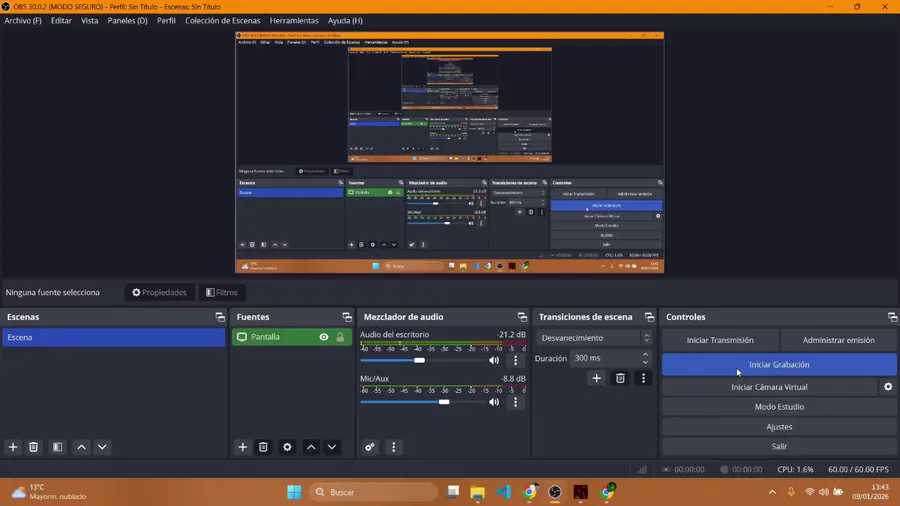Screen dimensions: 900x506
Task: Open Herramientas menu
Action: pyautogui.click(x=294, y=21)
